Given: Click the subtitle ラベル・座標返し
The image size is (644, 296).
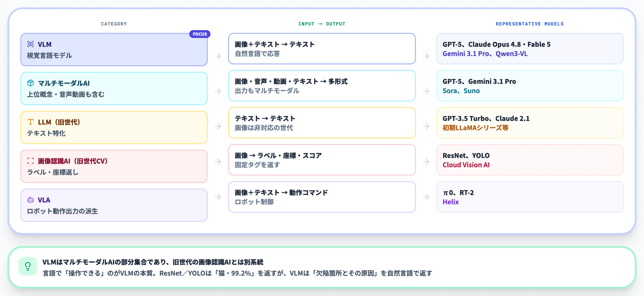Looking at the screenshot, I should [53, 172].
